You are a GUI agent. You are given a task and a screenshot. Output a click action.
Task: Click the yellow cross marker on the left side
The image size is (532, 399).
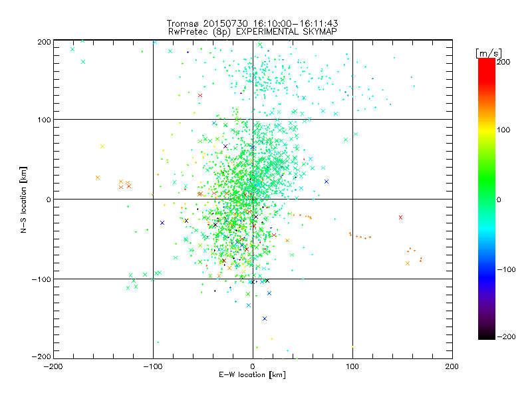pyautogui.click(x=102, y=146)
